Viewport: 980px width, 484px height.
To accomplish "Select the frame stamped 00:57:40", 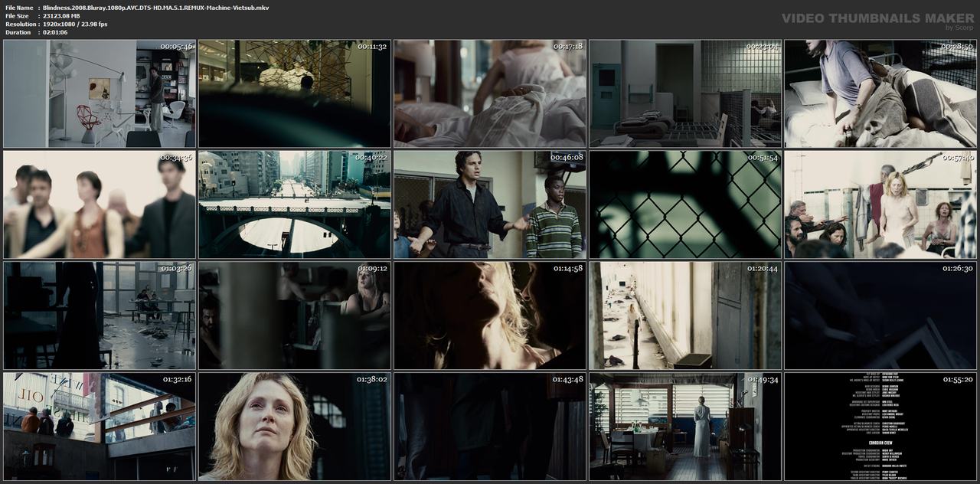I will coord(880,204).
